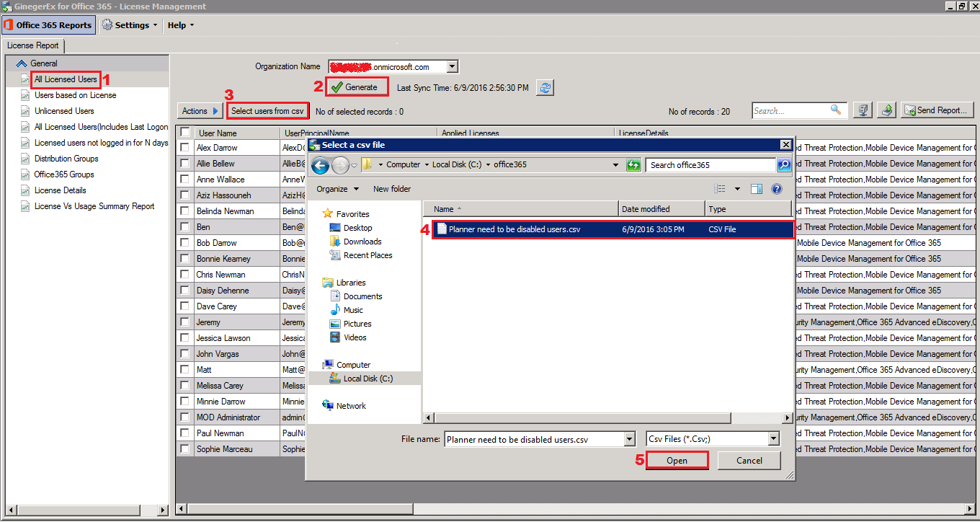Toggle the preview pane icon in dialog
This screenshot has height=522, width=980.
[x=756, y=189]
